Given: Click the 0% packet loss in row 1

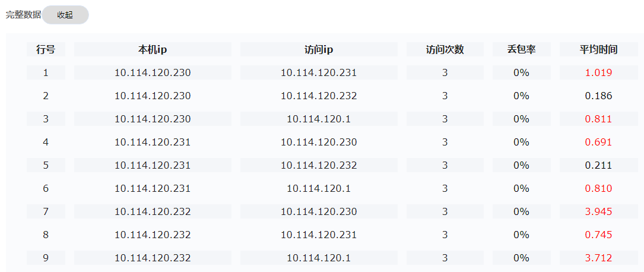Looking at the screenshot, I should click(521, 72).
